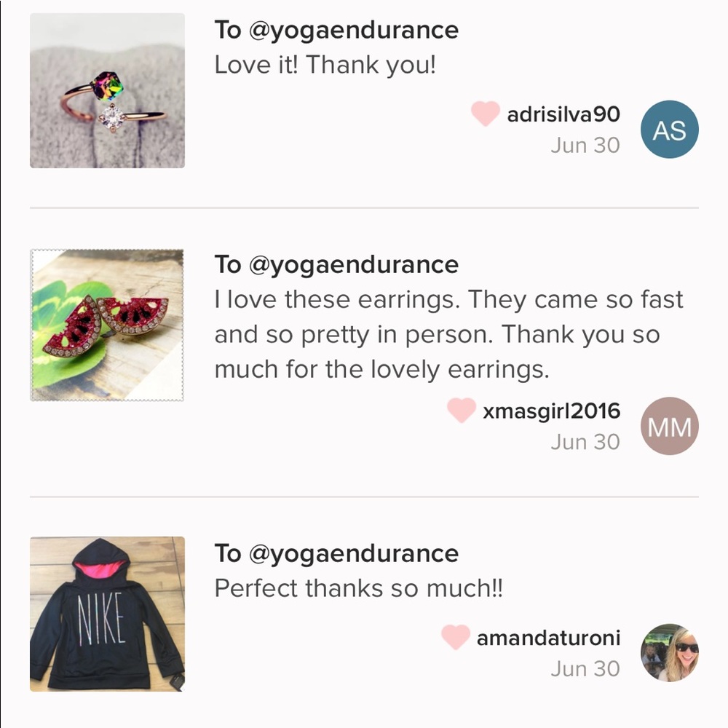The image size is (728, 728).
Task: Visit xmasgirl2016's profile via username
Action: pos(551,411)
